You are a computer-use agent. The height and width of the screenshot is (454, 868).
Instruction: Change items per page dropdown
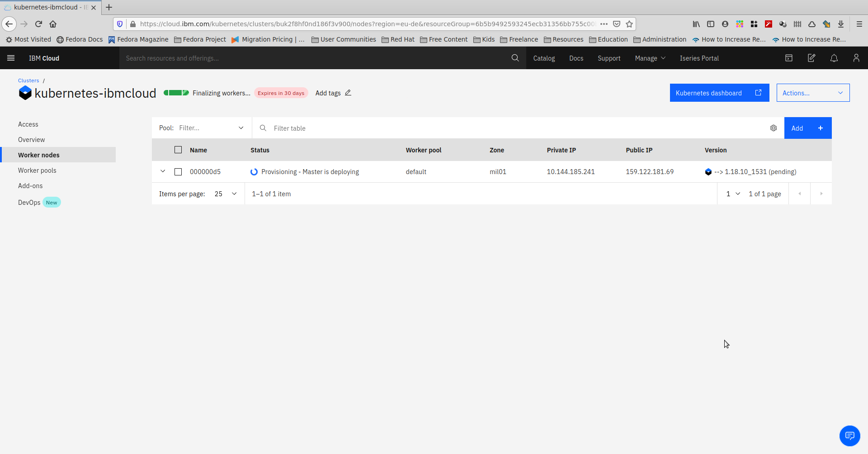point(226,194)
